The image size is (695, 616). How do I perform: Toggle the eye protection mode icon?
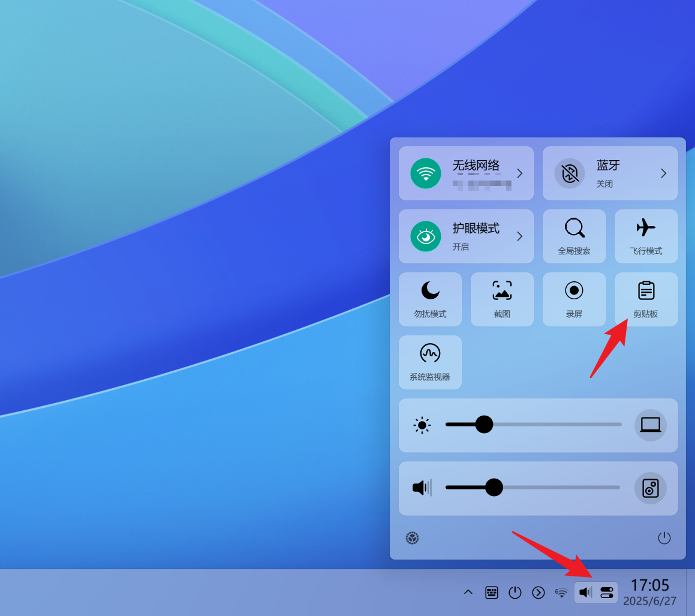click(426, 236)
